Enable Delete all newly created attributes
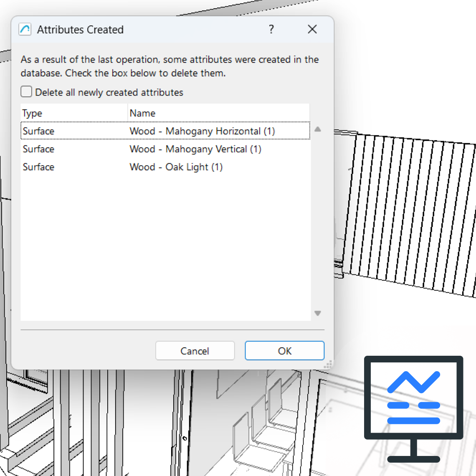The image size is (476, 476). [27, 92]
